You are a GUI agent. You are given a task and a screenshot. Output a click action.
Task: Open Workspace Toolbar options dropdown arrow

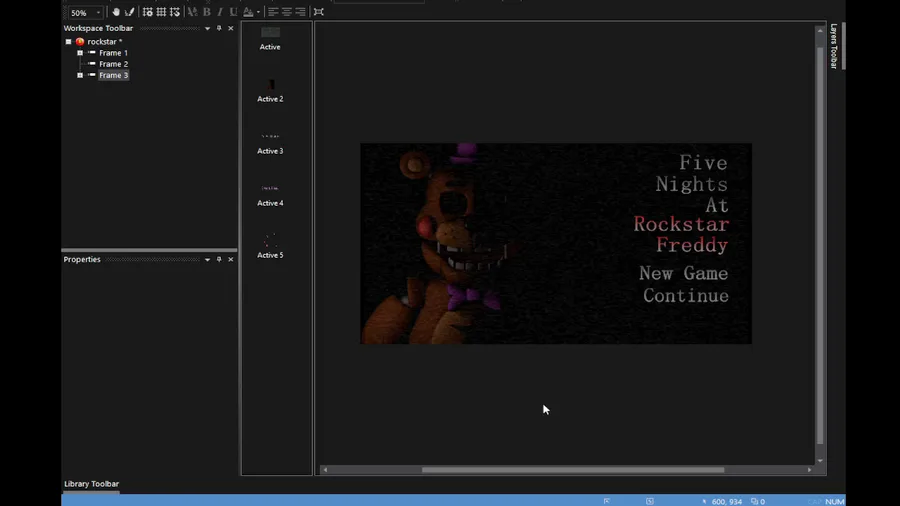(207, 28)
